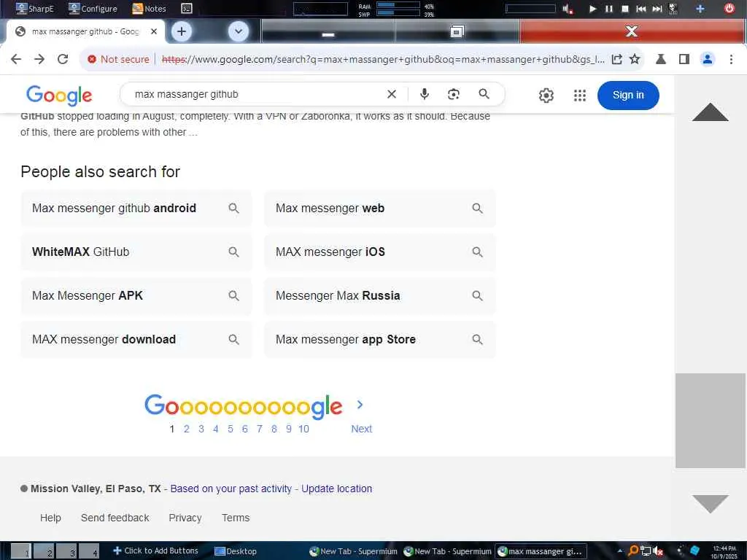Search 'MAX messenger iOS' suggestion
The width and height of the screenshot is (747, 560).
(379, 252)
